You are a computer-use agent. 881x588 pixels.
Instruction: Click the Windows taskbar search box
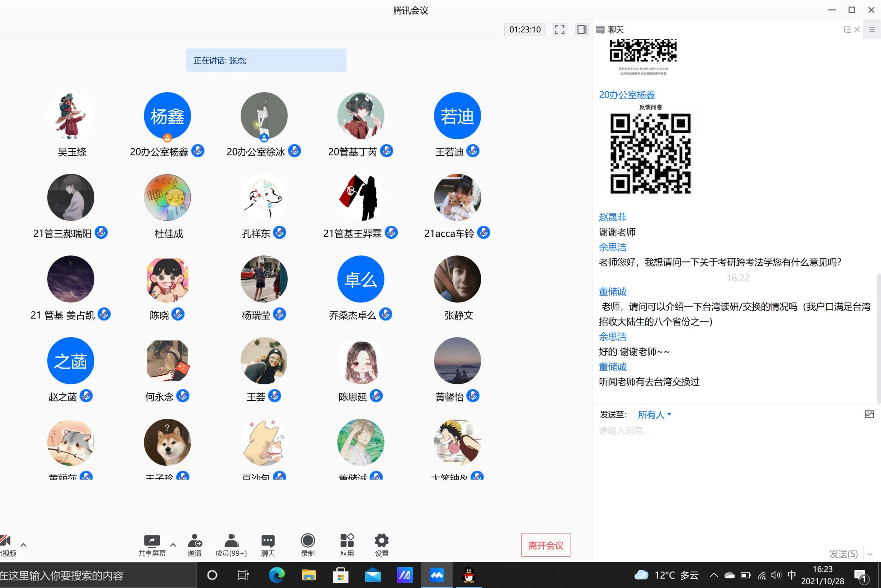(x=97, y=575)
